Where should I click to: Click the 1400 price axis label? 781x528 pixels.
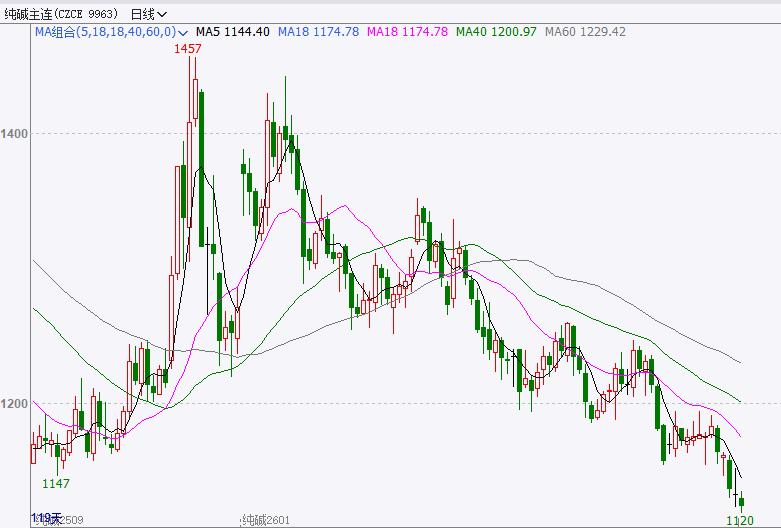[15, 133]
